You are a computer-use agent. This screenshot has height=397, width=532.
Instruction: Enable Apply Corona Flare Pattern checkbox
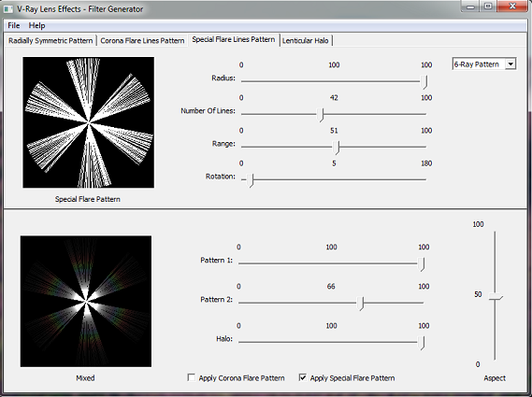pyautogui.click(x=192, y=377)
